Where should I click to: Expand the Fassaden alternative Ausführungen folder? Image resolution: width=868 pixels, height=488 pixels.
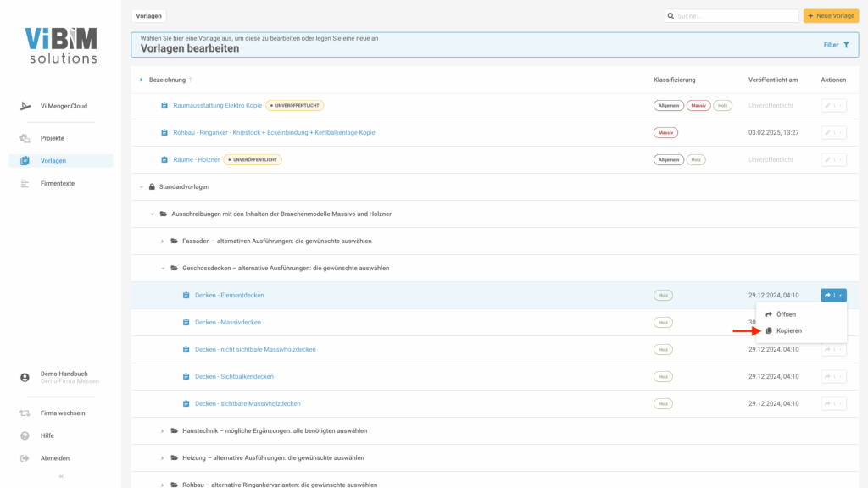(163, 241)
